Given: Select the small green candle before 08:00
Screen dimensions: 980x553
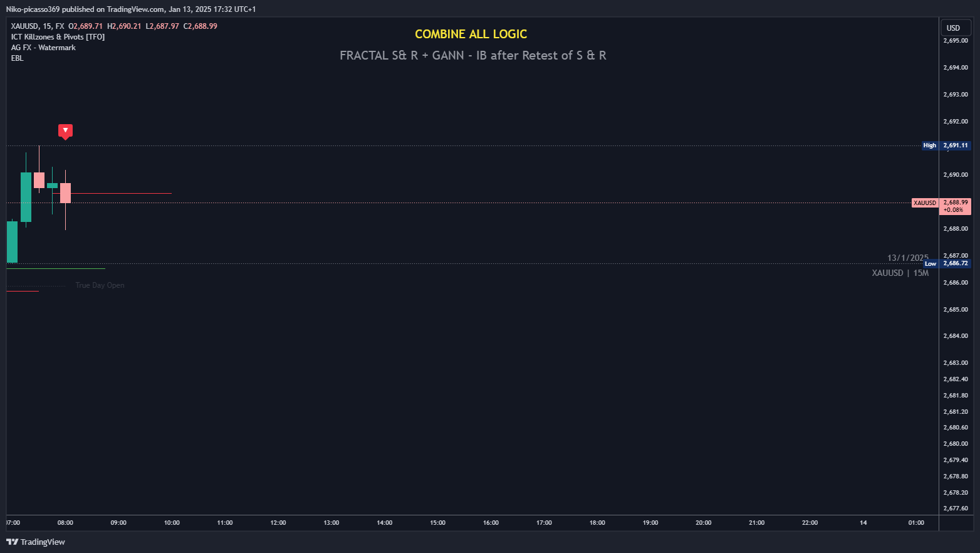Looking at the screenshot, I should (x=52, y=186).
